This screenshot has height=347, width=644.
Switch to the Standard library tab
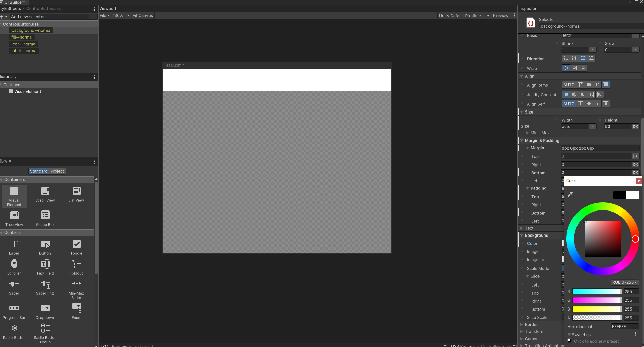pyautogui.click(x=39, y=171)
